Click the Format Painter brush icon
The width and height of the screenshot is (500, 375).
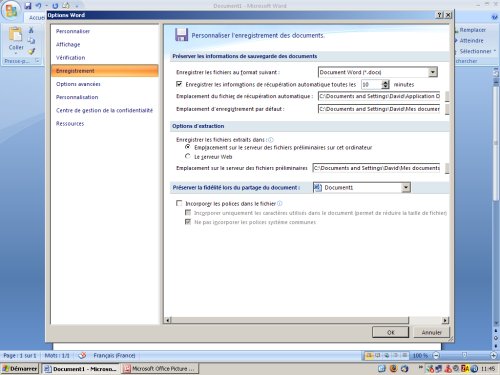tap(31, 51)
